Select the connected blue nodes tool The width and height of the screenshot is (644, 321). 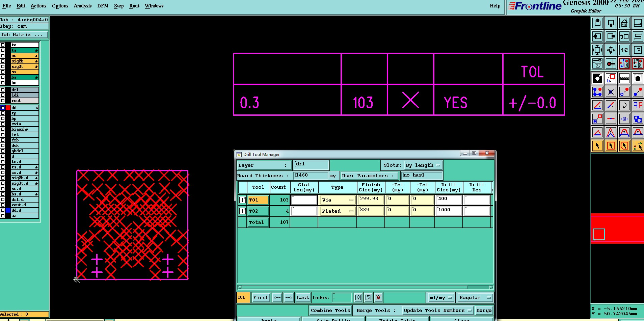597,92
